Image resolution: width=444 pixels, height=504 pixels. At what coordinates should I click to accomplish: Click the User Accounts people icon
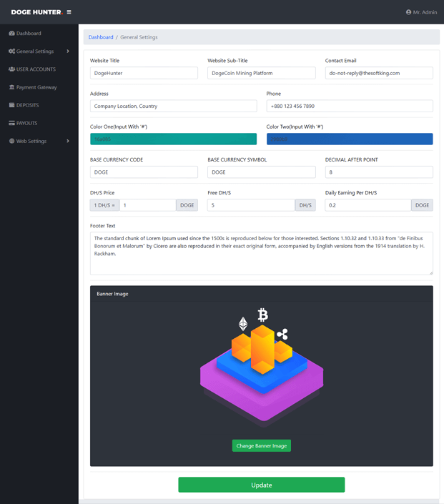(12, 69)
